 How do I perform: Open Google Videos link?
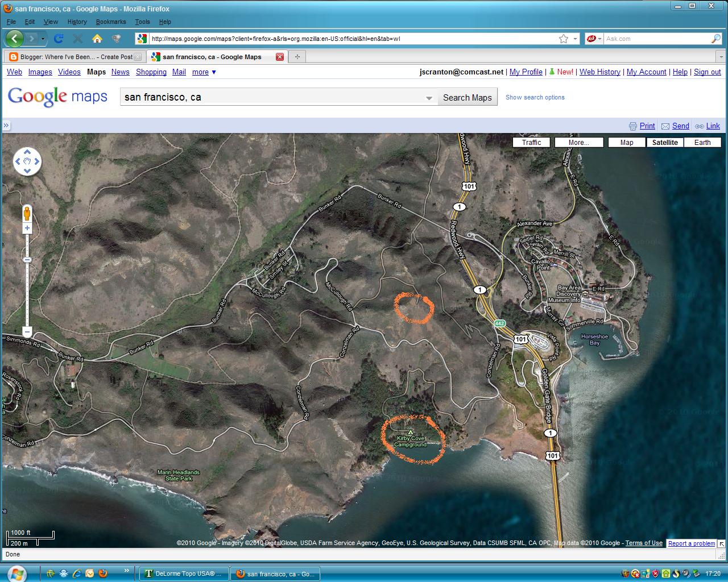point(69,72)
